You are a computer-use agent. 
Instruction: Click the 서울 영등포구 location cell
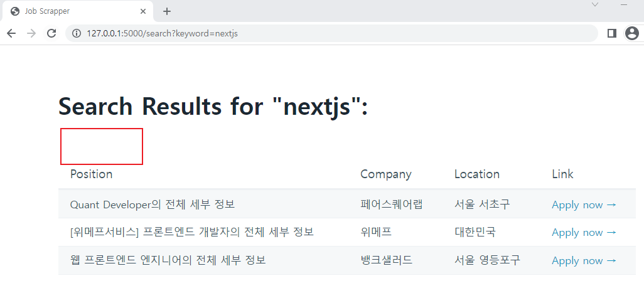(487, 260)
